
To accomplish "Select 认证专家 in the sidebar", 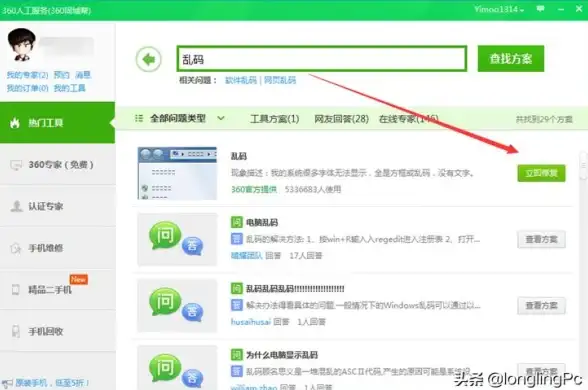I will pos(57,206).
